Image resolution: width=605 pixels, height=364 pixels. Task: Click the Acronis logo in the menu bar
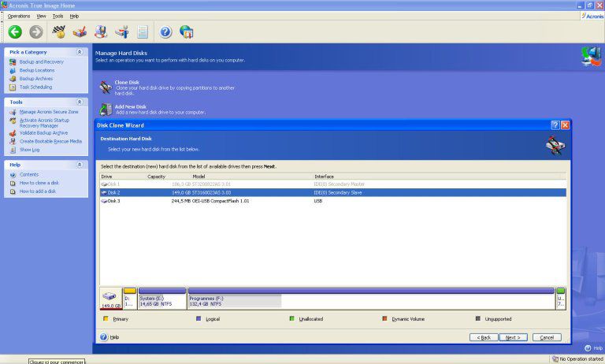(592, 17)
